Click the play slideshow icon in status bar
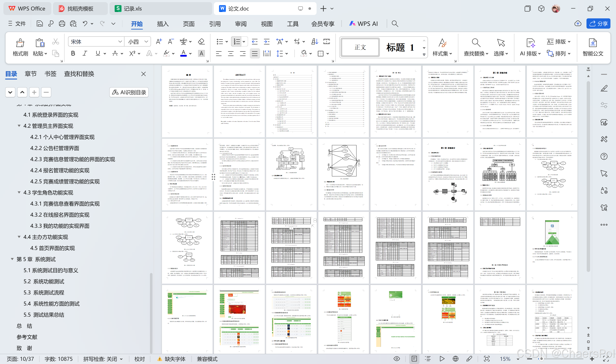The image size is (616, 364). click(x=442, y=359)
